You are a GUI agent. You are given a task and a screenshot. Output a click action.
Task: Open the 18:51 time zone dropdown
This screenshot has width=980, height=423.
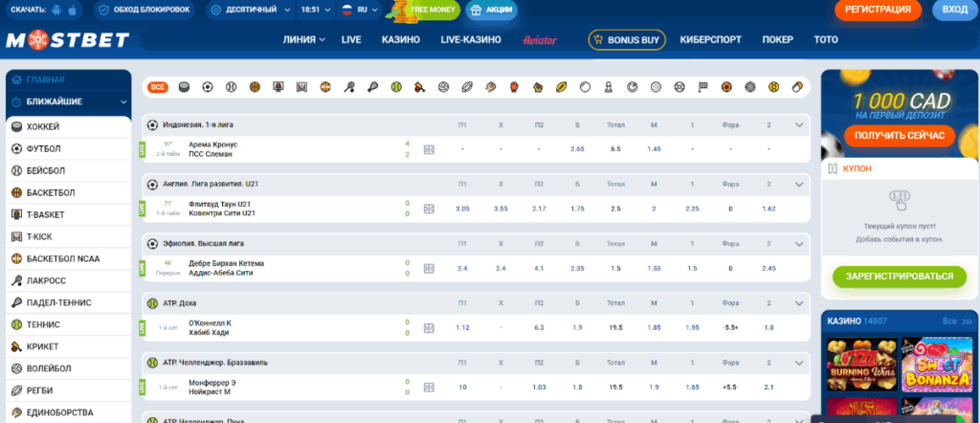[x=315, y=10]
